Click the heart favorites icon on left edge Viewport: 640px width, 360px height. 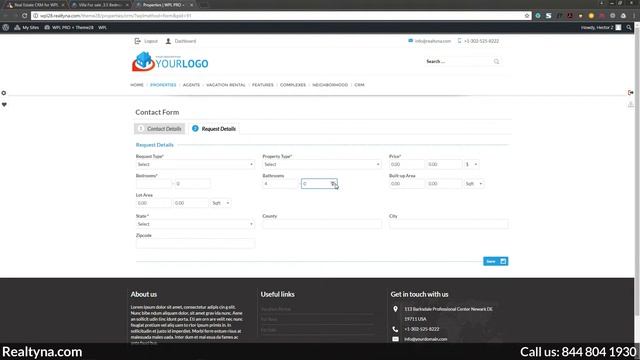coord(4,104)
